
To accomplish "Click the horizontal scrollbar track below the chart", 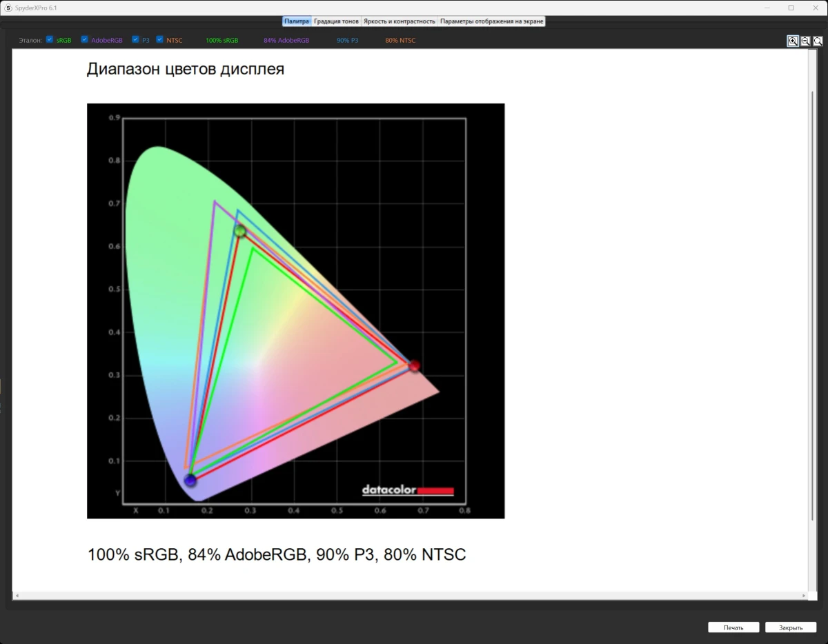I will [410, 596].
